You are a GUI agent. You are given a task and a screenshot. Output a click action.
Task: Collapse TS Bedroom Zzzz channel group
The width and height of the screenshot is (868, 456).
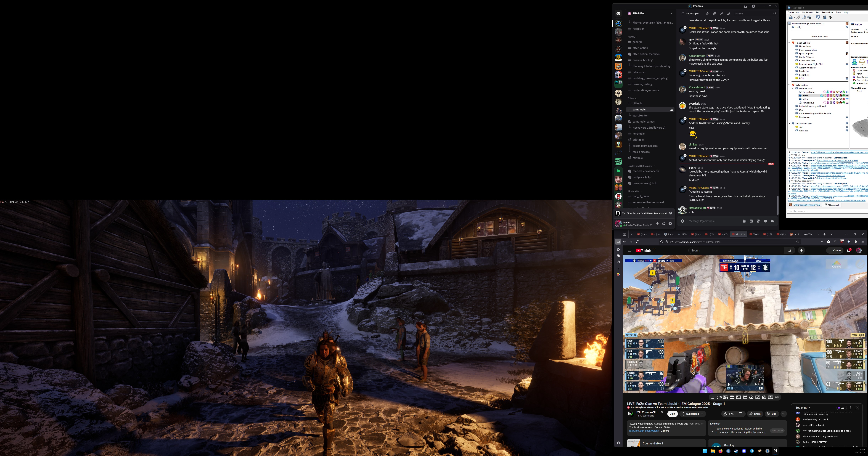coord(789,124)
